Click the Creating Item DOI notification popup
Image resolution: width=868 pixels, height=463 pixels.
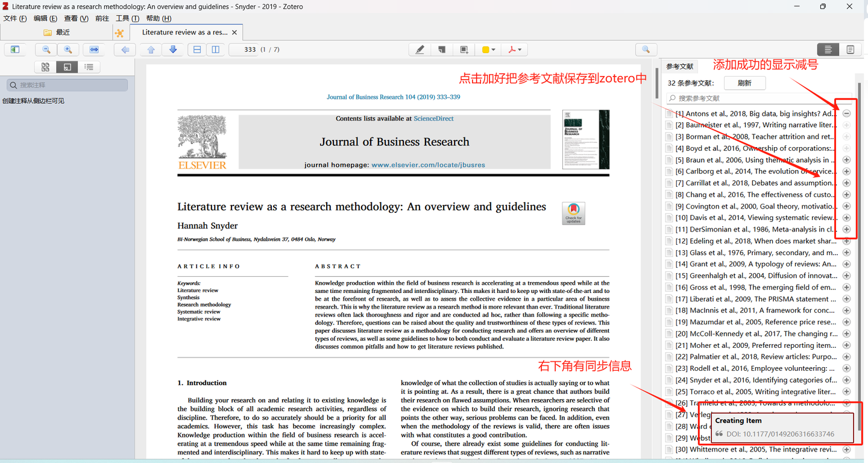[x=782, y=427]
